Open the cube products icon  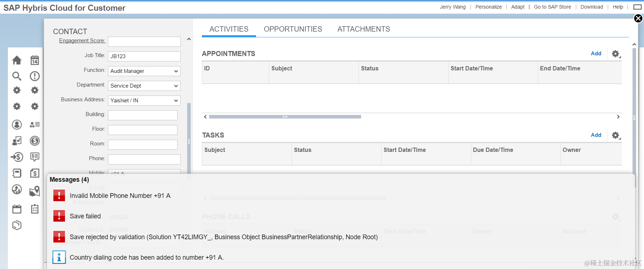tap(17, 225)
